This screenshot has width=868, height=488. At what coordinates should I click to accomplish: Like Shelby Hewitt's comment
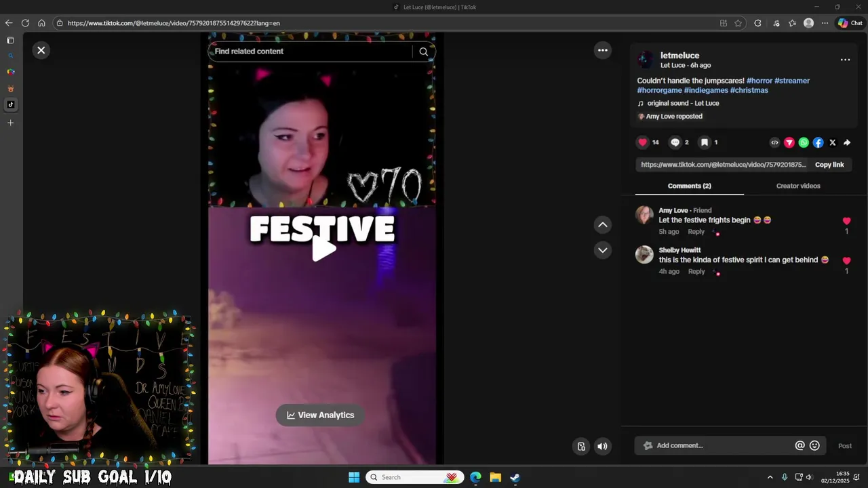pos(846,261)
